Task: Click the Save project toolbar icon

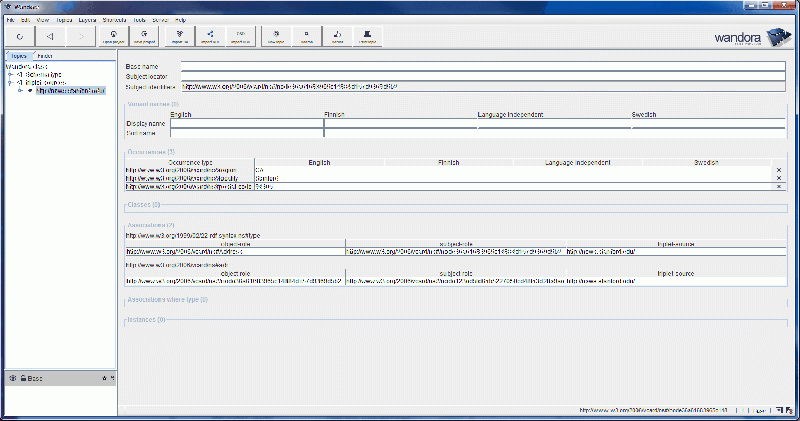Action: (144, 37)
